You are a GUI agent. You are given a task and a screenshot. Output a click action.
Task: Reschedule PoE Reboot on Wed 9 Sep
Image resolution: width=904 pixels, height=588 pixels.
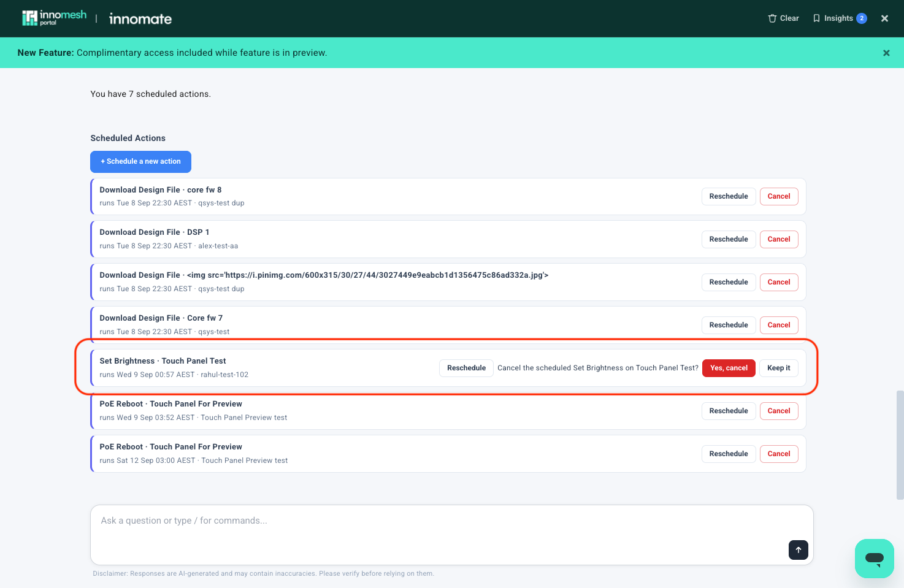[x=729, y=411]
